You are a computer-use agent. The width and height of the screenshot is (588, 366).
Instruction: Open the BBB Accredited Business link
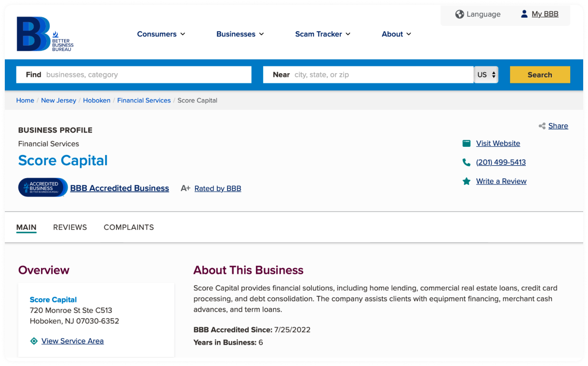point(120,188)
